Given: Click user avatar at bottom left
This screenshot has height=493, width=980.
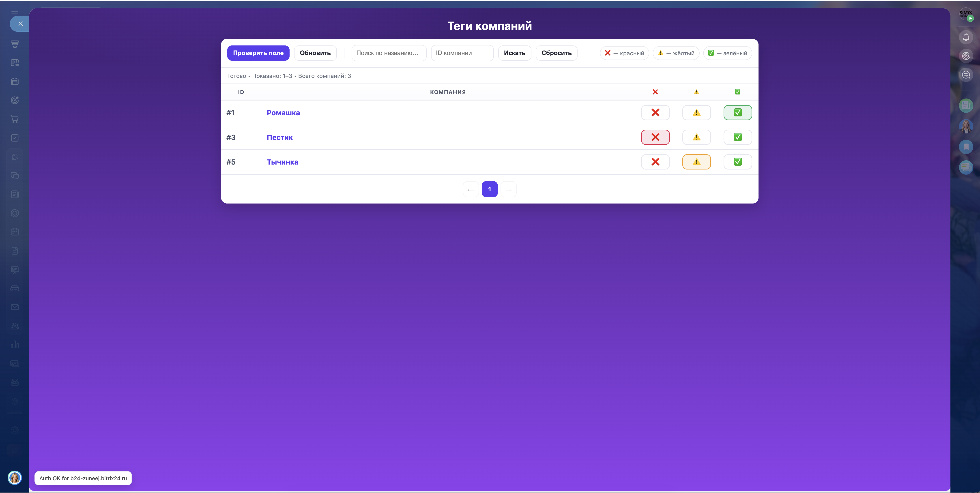Looking at the screenshot, I should pyautogui.click(x=15, y=477).
